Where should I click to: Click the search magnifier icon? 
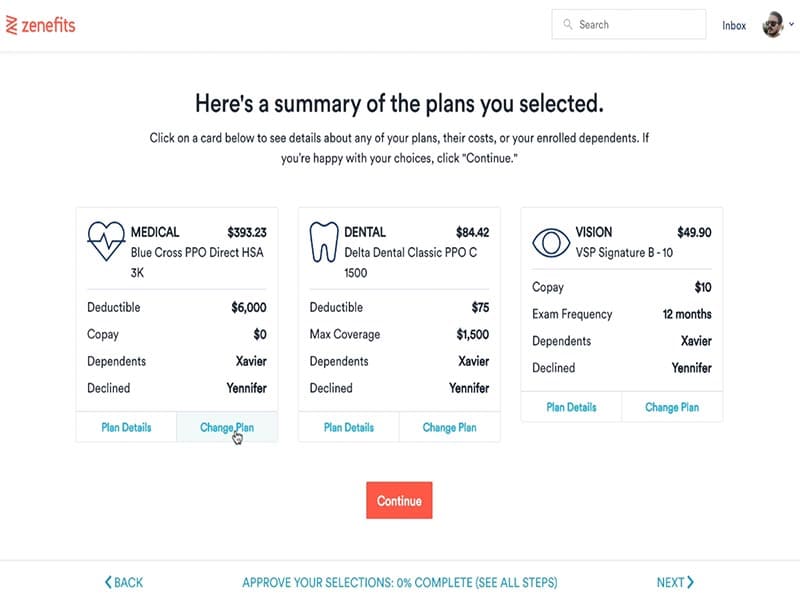(568, 25)
